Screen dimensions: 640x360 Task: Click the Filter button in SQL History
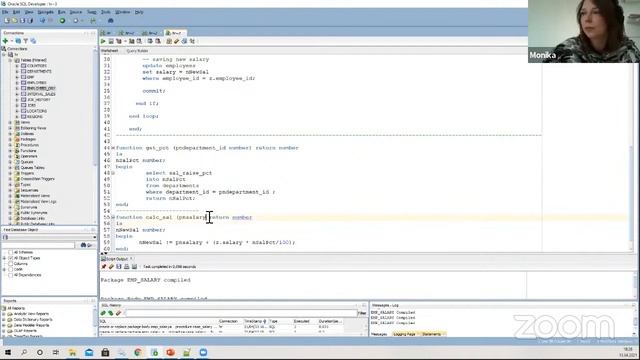(x=362, y=313)
